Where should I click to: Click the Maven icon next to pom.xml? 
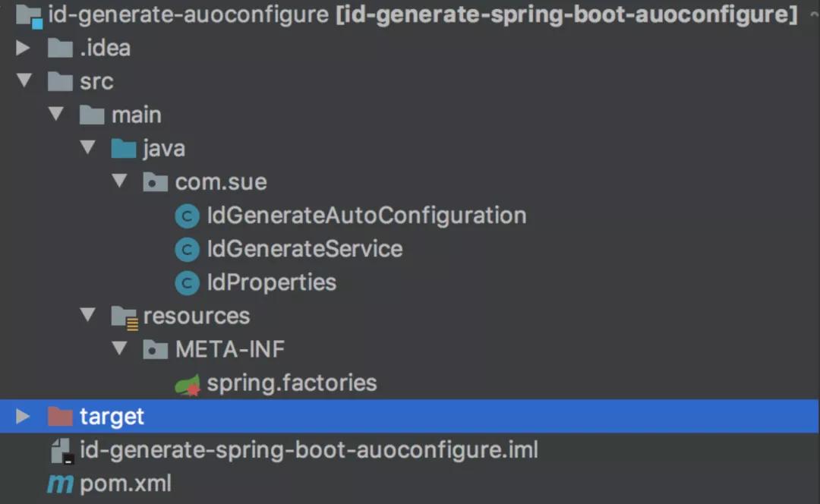59,484
